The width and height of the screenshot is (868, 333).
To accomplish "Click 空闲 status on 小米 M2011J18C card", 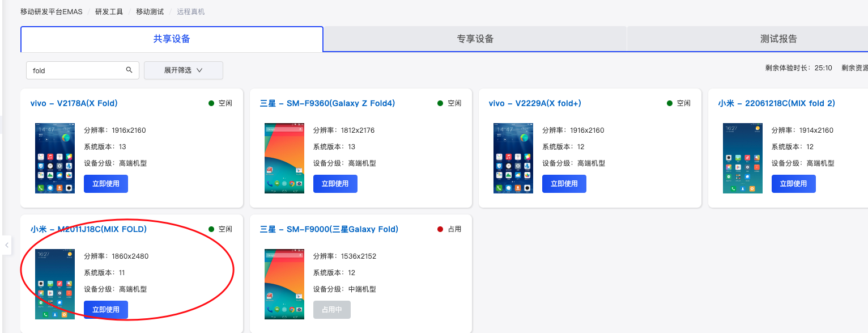I will click(x=220, y=229).
